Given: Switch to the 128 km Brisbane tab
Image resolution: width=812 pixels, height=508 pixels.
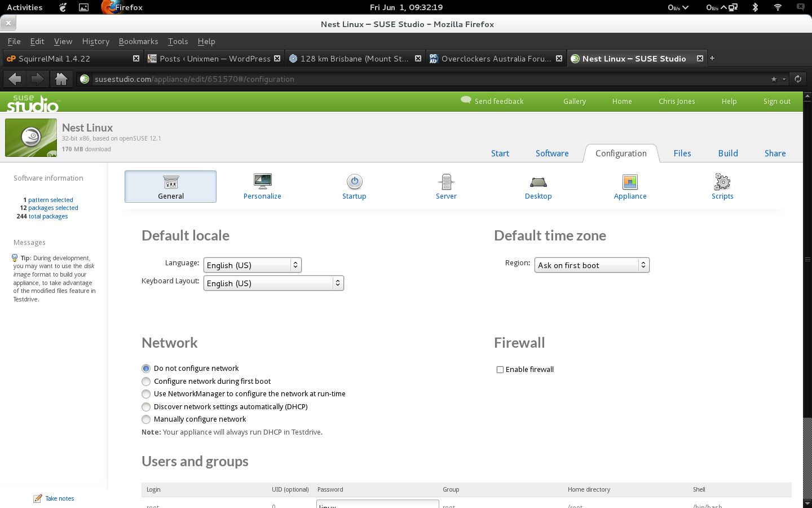Looking at the screenshot, I should click(354, 58).
